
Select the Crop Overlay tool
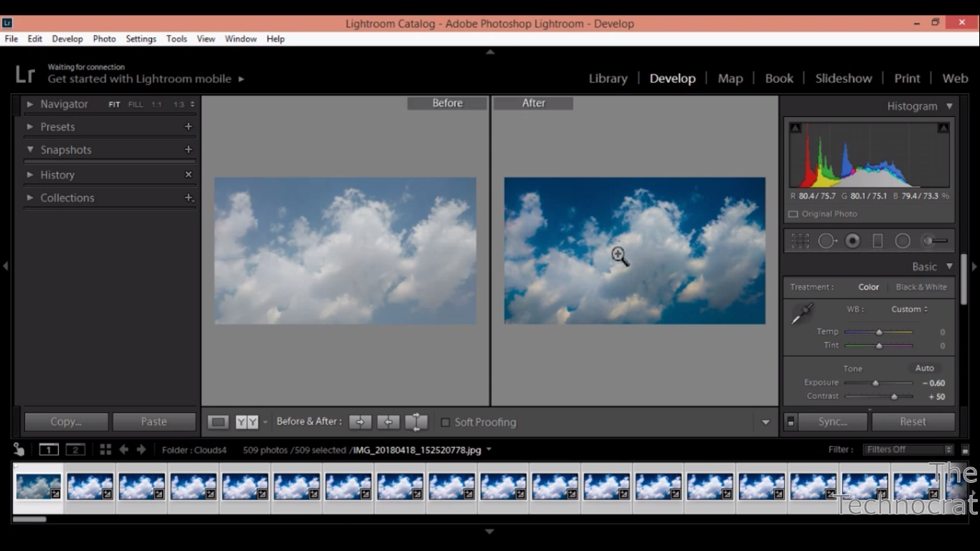tap(800, 240)
